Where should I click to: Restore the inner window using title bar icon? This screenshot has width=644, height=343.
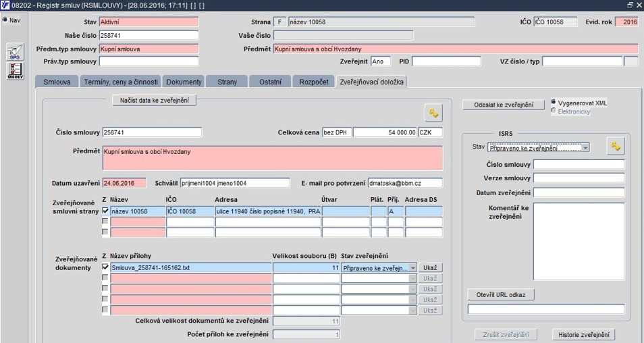point(630,5)
